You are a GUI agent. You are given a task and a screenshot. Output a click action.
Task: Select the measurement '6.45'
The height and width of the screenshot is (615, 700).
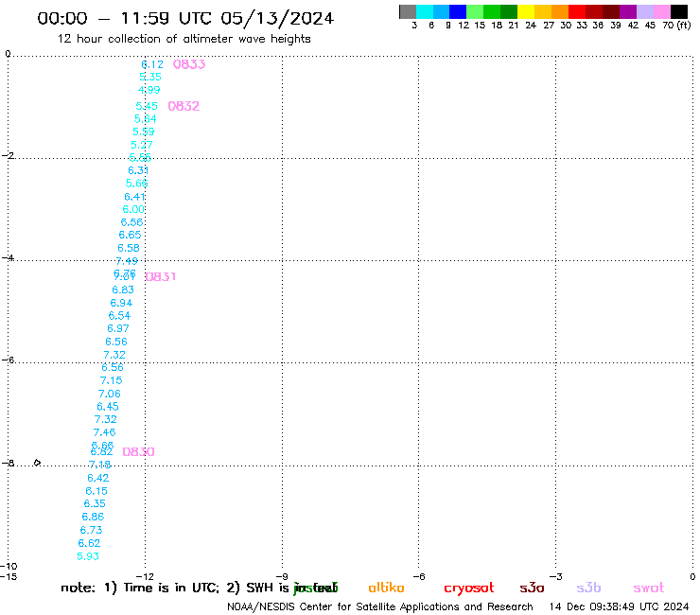pos(108,407)
